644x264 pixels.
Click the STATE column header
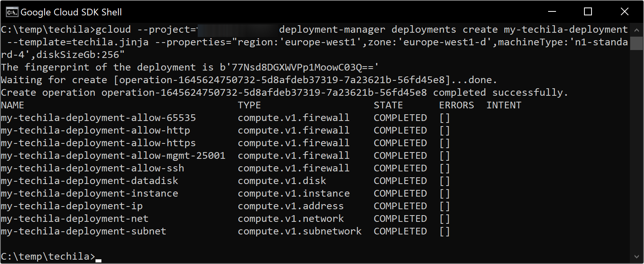click(x=388, y=105)
